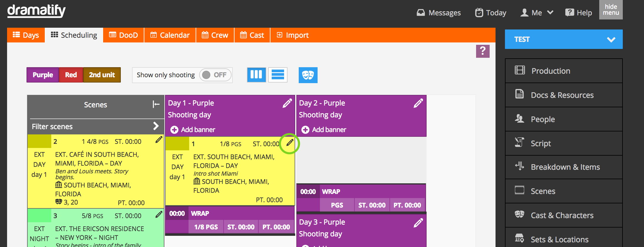Screen dimensions: 644x247
Task: Edit scene 1 with circled pencil icon
Action: [290, 143]
